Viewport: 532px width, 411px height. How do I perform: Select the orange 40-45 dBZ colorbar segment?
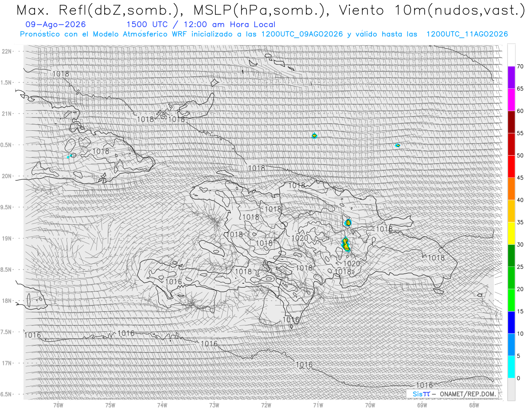click(511, 189)
